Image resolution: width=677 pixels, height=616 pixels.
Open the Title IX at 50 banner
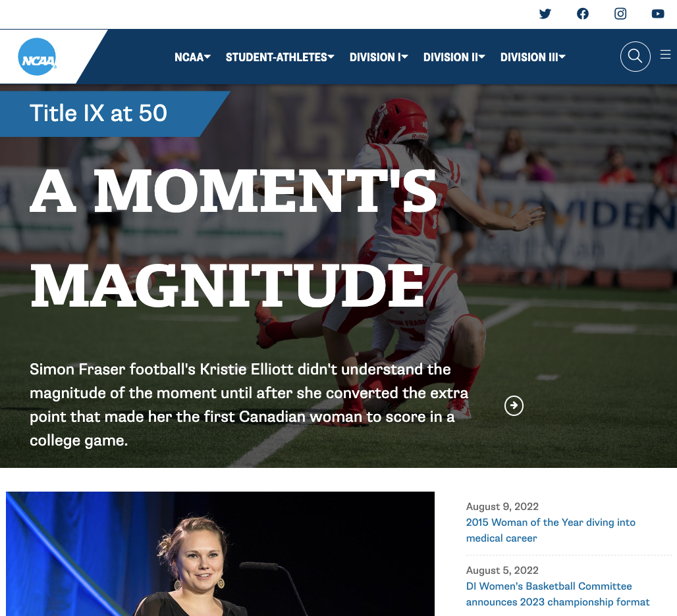[x=98, y=113]
